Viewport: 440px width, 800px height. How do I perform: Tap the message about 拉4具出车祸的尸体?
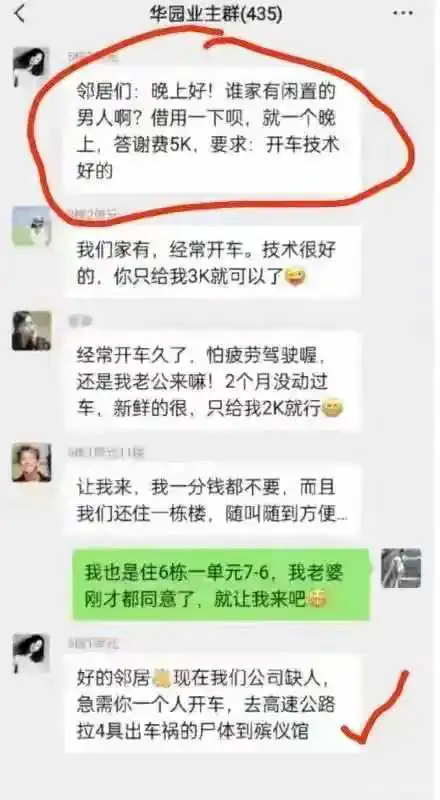[212, 704]
